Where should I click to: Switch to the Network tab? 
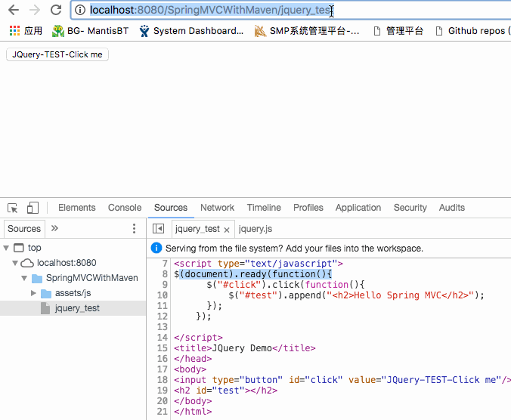tap(218, 208)
